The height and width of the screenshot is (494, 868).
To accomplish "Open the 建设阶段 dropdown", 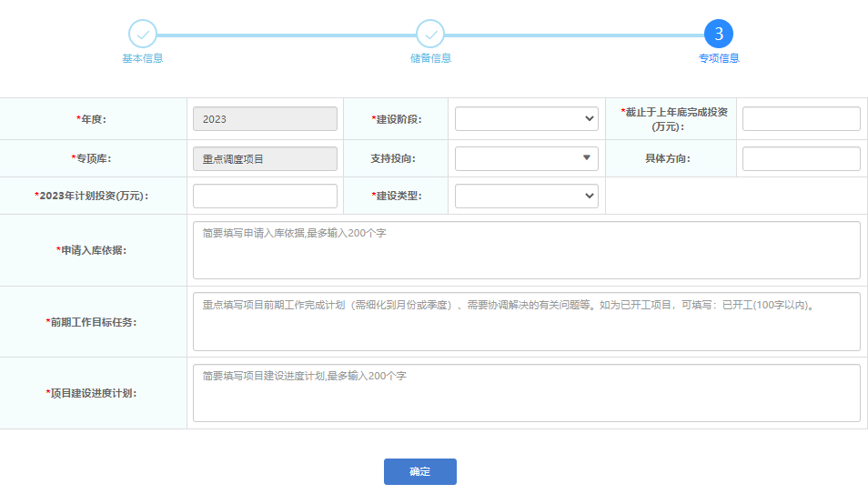I will coord(526,119).
